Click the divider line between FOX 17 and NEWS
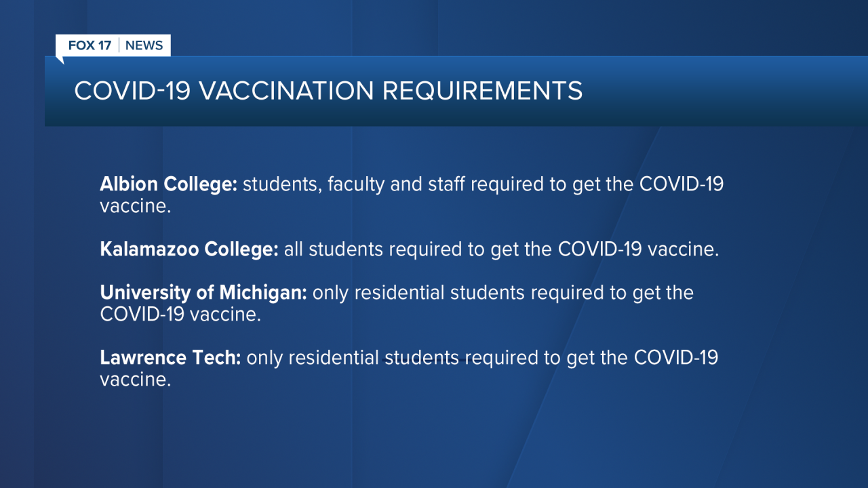 (x=119, y=45)
